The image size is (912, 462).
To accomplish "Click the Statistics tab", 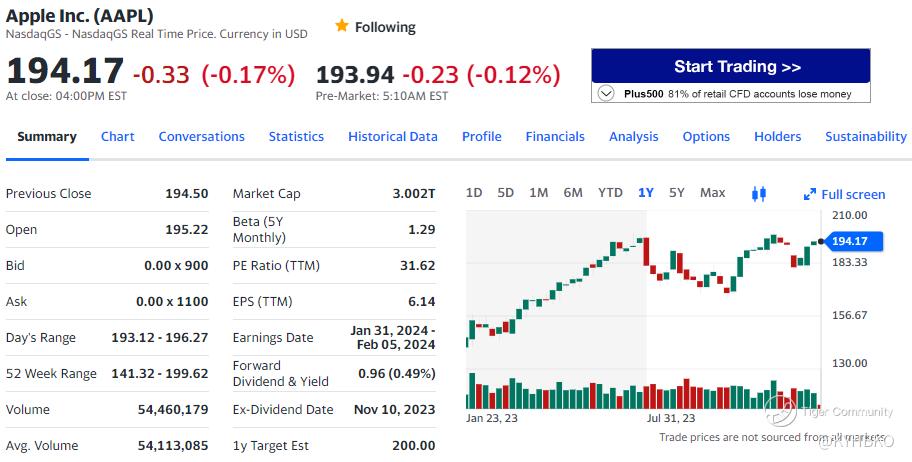I will [296, 137].
